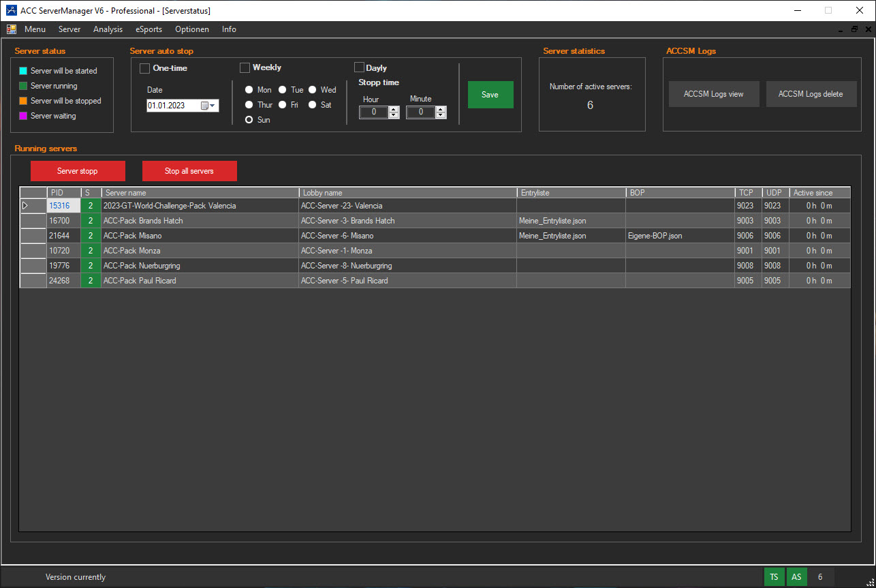This screenshot has width=876, height=588.
Task: Enable the One-time auto stop checkbox
Action: coord(144,68)
